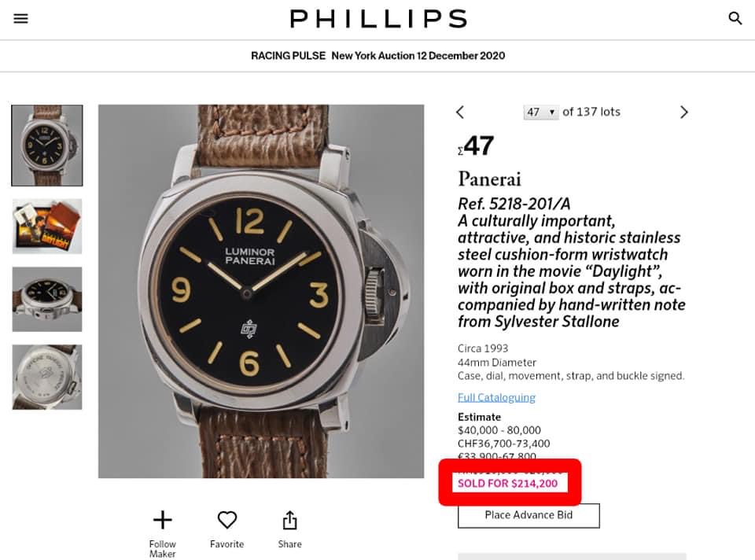This screenshot has height=560, width=755.
Task: Click the search magnifier icon
Action: point(735,18)
